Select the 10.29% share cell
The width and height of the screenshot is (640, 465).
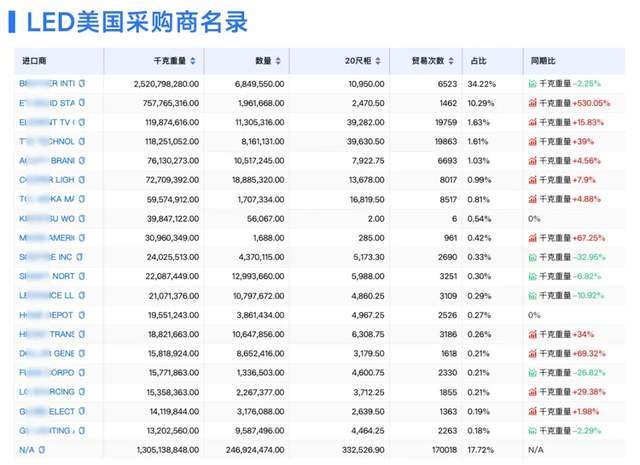(481, 103)
